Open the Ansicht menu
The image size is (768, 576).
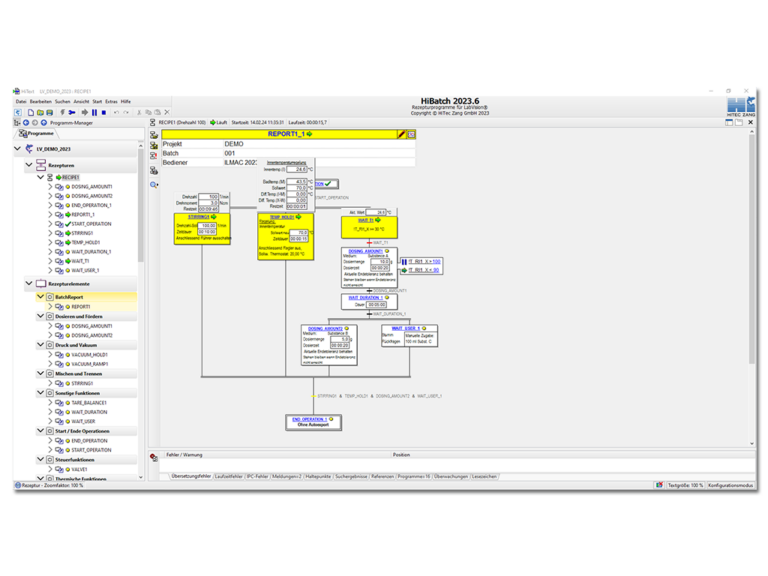(81, 101)
